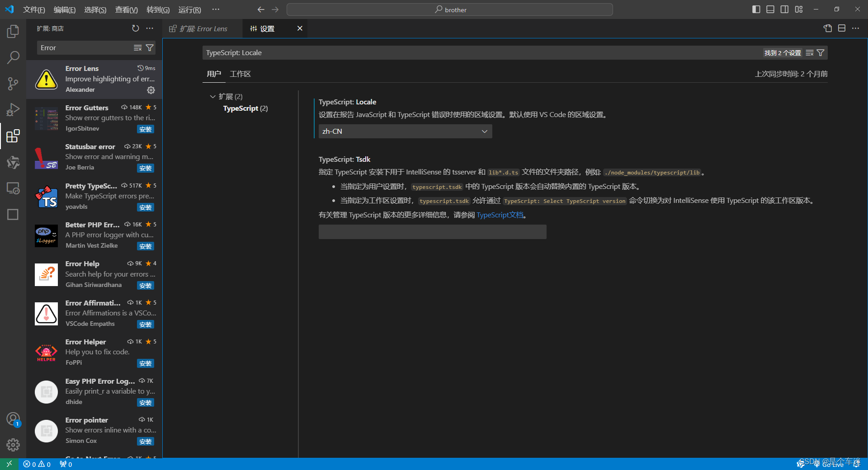Install Error Affirmations extension
Viewport: 868px width, 470px height.
pos(146,325)
